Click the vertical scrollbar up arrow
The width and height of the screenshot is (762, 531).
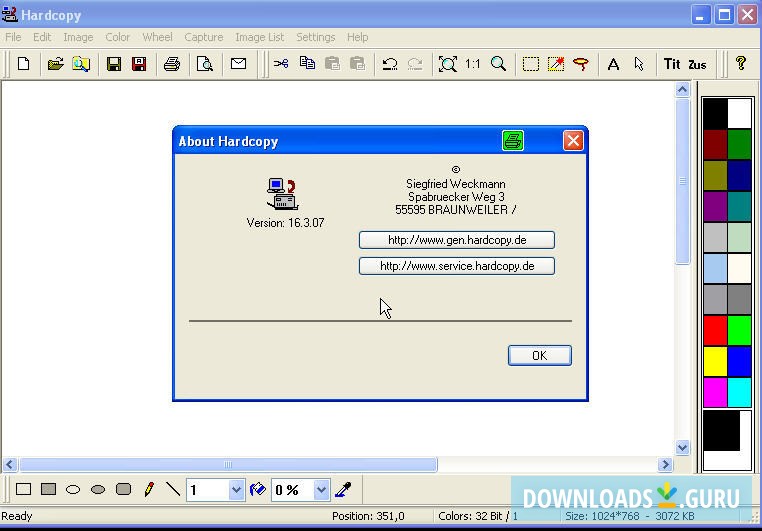coord(682,89)
